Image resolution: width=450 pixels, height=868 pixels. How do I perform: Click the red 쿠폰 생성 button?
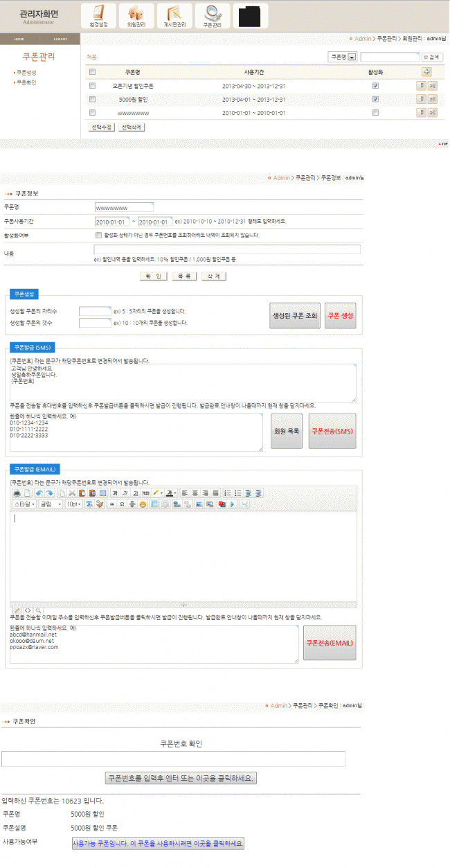[x=341, y=315]
